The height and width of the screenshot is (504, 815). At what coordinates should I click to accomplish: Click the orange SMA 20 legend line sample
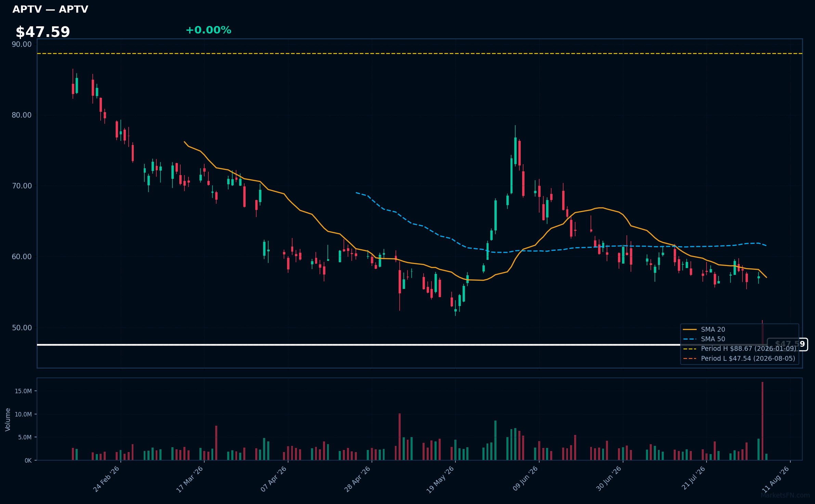pyautogui.click(x=690, y=330)
